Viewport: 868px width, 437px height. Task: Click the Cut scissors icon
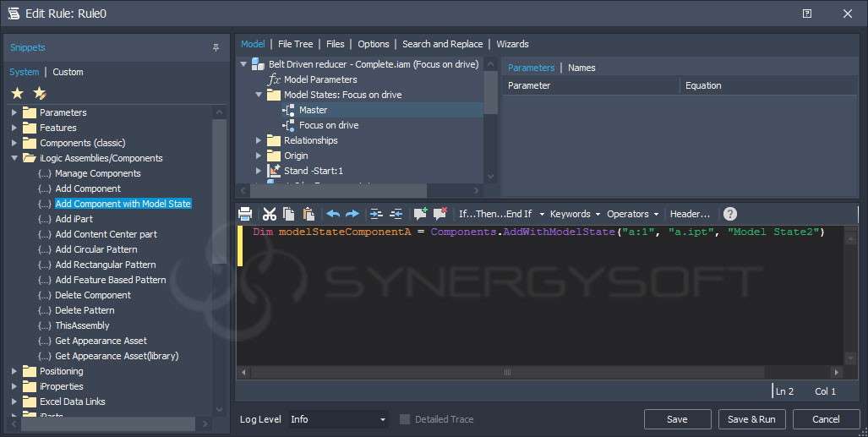pos(269,214)
